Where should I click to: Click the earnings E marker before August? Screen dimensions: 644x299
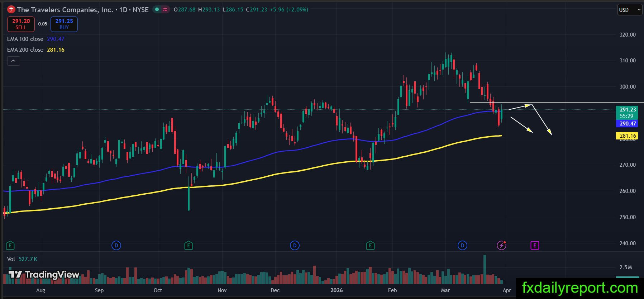pyautogui.click(x=10, y=246)
